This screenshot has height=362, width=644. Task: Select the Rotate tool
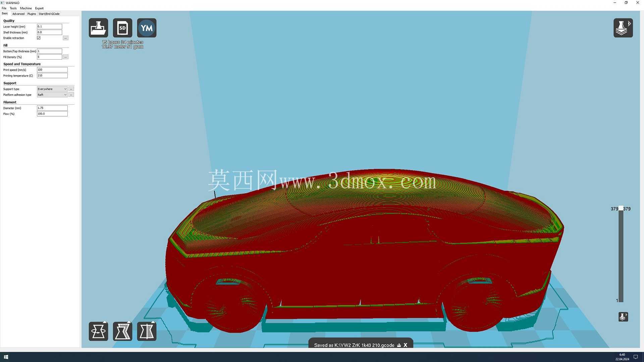(x=98, y=331)
